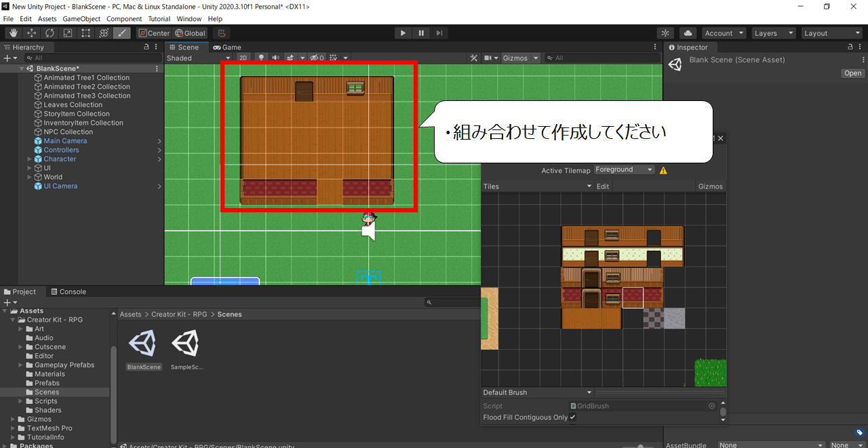Click the Hierarchy search field
Screen dimensions: 868x448
pyautogui.click(x=92, y=58)
